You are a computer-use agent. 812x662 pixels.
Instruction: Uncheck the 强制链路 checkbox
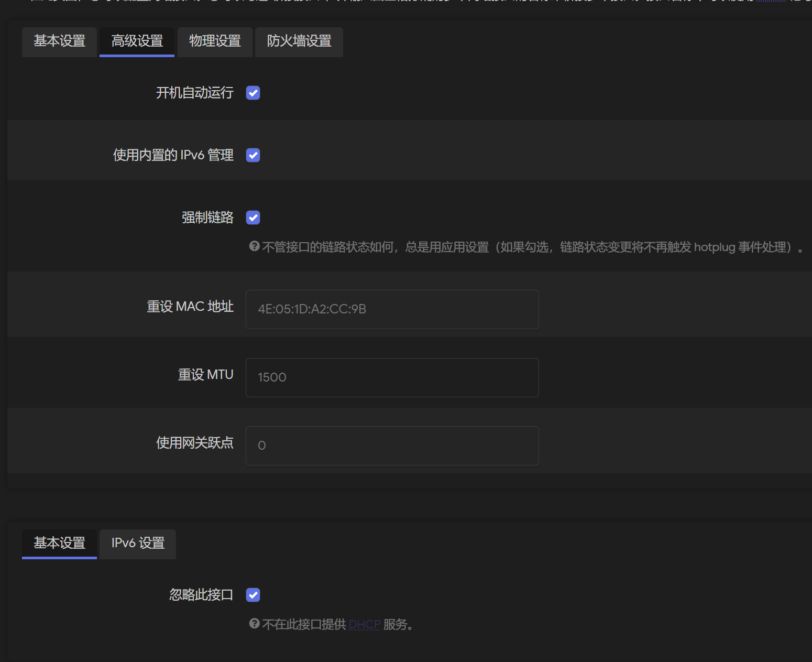tap(253, 218)
